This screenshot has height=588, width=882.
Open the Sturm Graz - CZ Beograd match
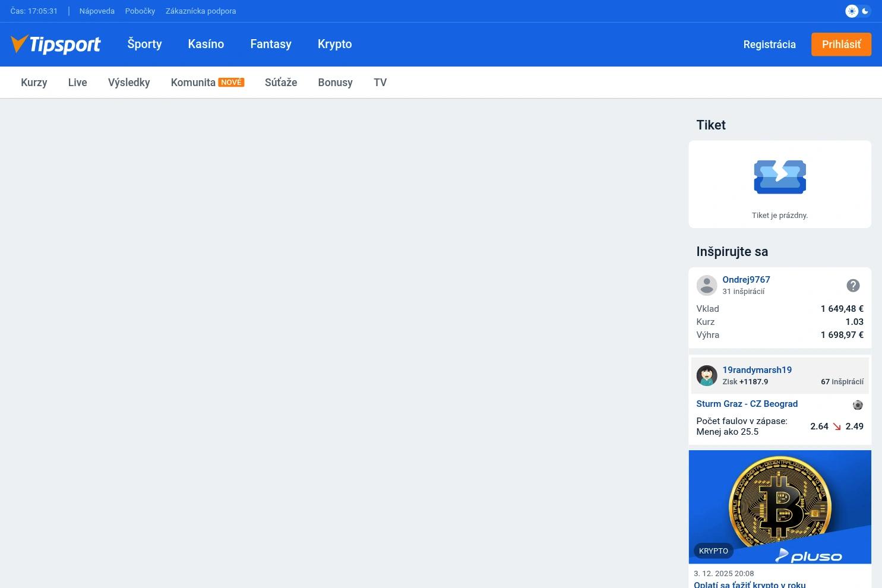click(747, 404)
